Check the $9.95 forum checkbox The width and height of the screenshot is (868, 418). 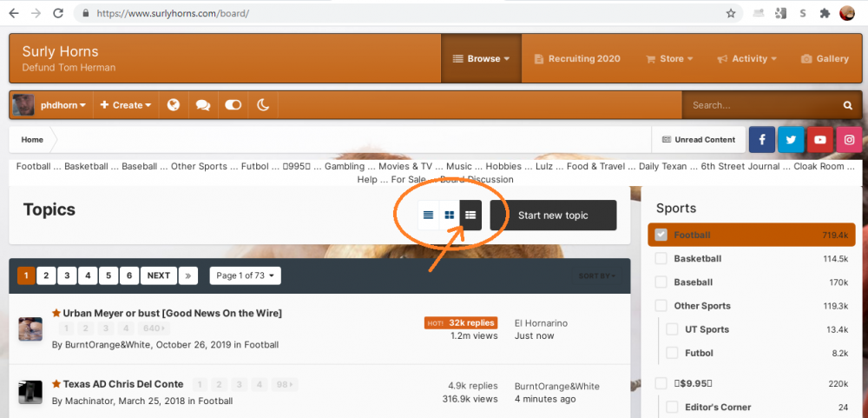click(661, 383)
